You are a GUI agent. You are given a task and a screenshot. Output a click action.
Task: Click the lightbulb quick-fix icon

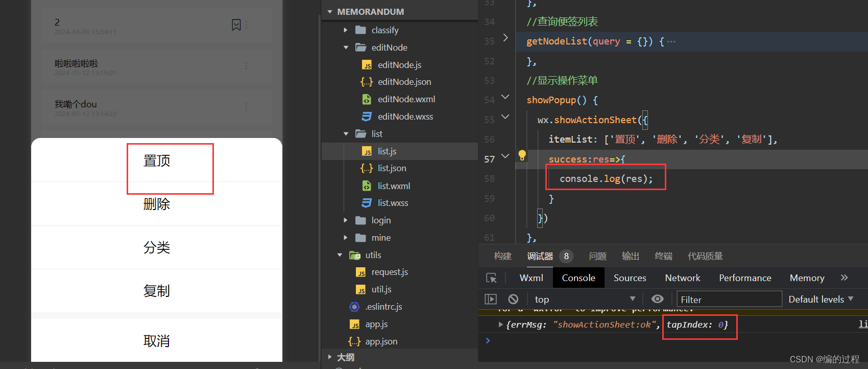pyautogui.click(x=522, y=155)
